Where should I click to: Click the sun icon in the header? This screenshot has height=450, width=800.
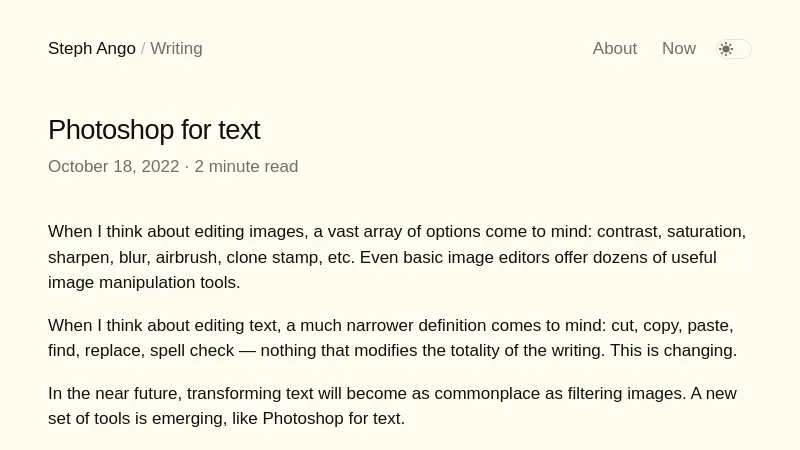[x=726, y=49]
